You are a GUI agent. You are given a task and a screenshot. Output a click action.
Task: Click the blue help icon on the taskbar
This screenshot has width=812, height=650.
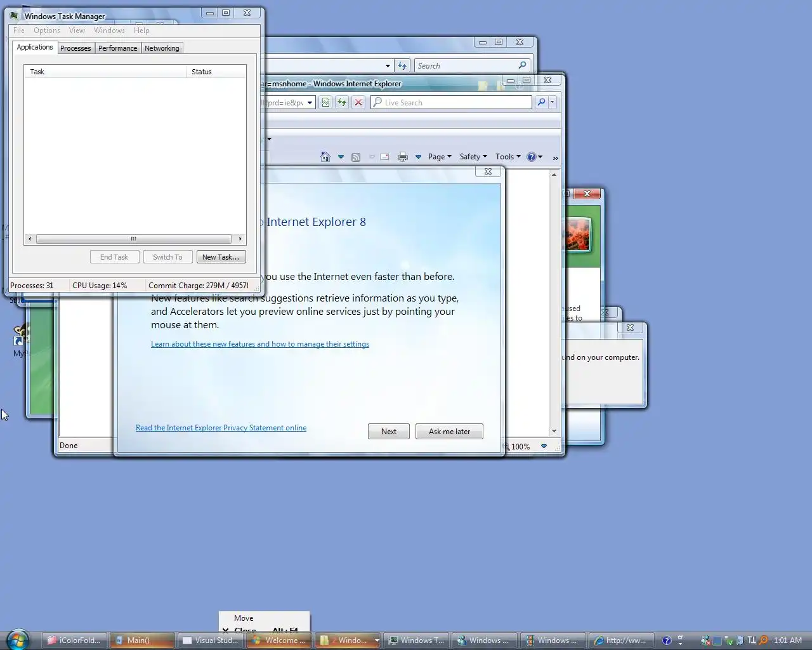[666, 640]
